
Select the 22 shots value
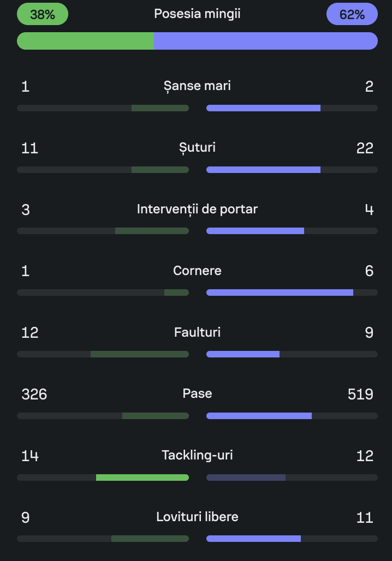(x=365, y=148)
